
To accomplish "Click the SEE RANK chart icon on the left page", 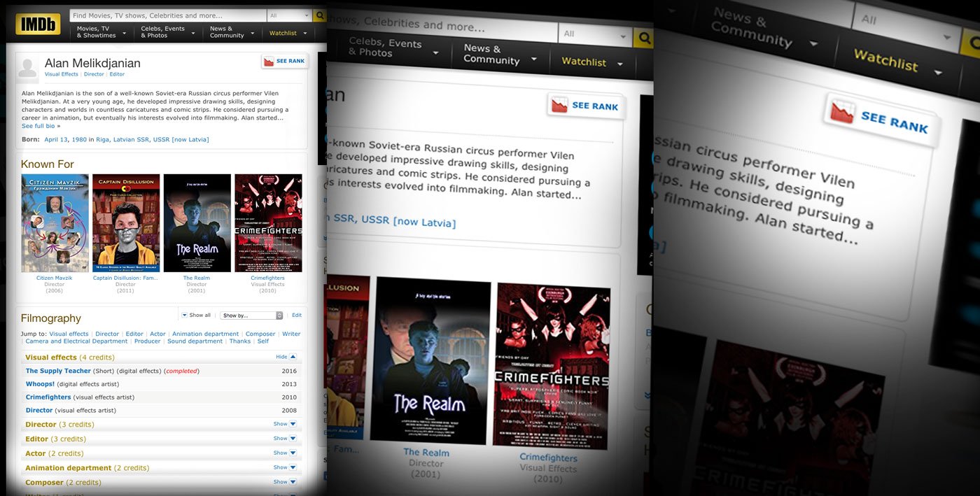I will click(x=268, y=62).
